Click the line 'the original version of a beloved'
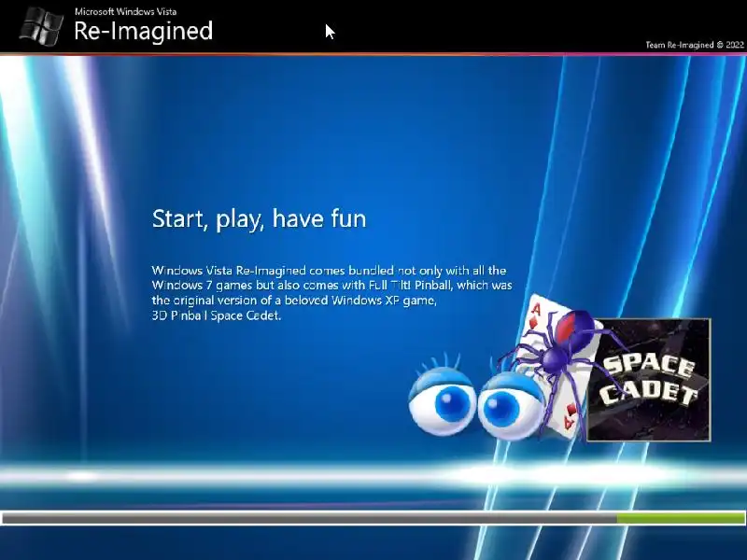Viewport: 747px width, 560px height. [294, 300]
